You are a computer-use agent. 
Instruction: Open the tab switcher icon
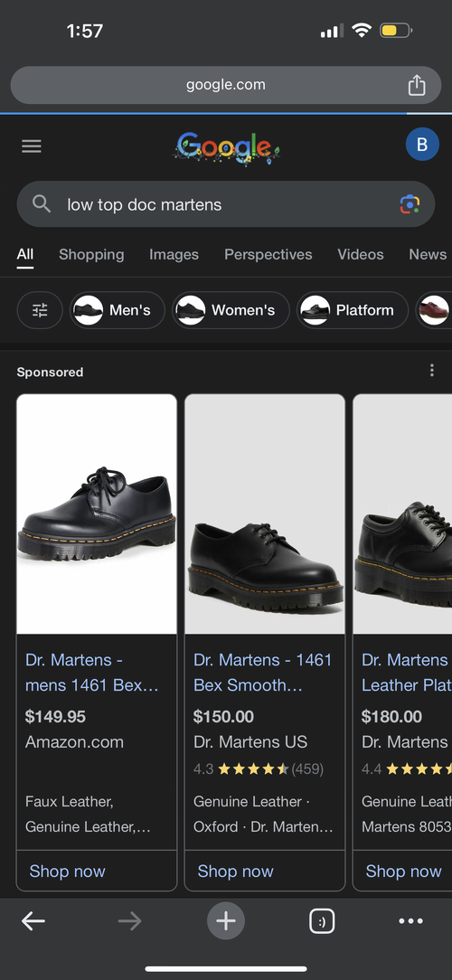point(322,920)
